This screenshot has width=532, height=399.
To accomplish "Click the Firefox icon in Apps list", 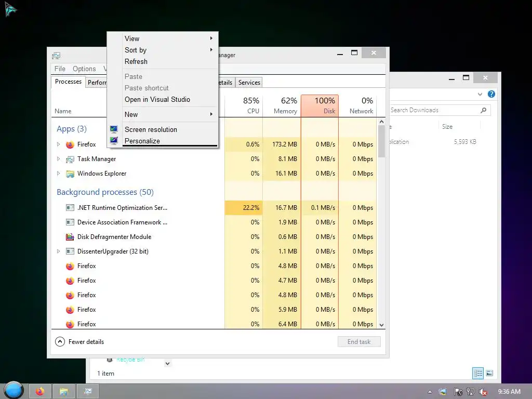I will tap(70, 144).
